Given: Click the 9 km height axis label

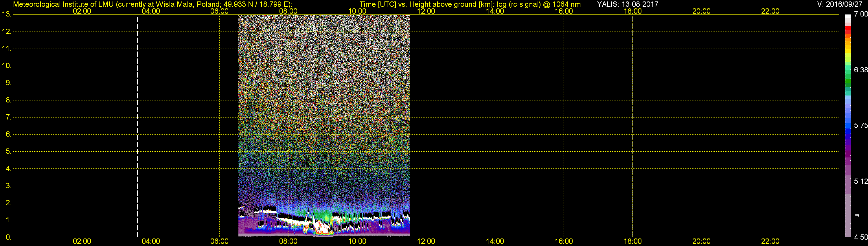Looking at the screenshot, I should click(8, 83).
